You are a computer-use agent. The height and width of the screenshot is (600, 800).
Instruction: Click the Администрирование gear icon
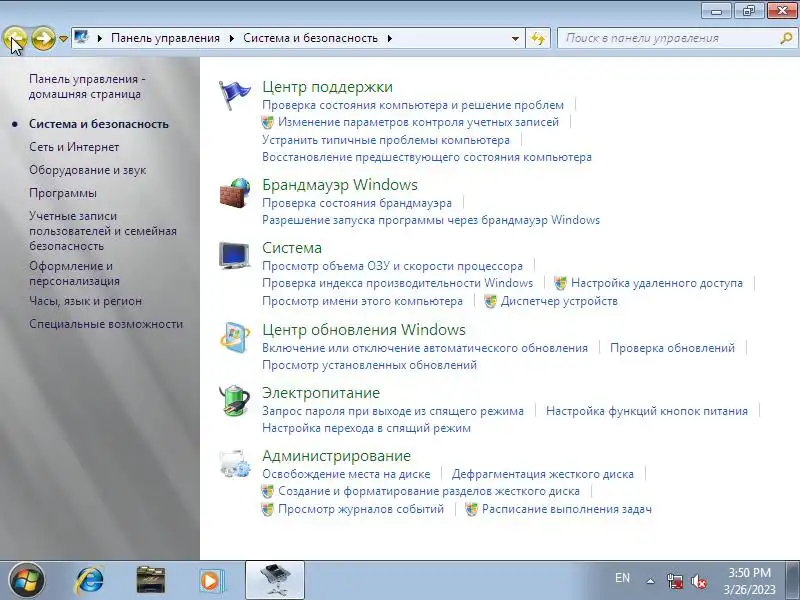pos(235,463)
